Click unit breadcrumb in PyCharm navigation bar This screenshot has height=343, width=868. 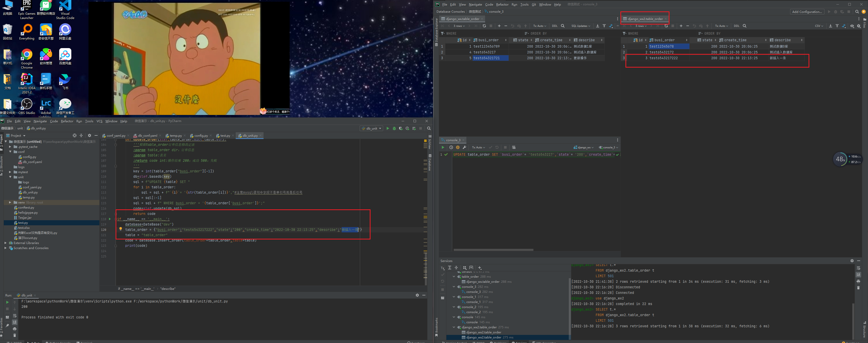pos(20,129)
